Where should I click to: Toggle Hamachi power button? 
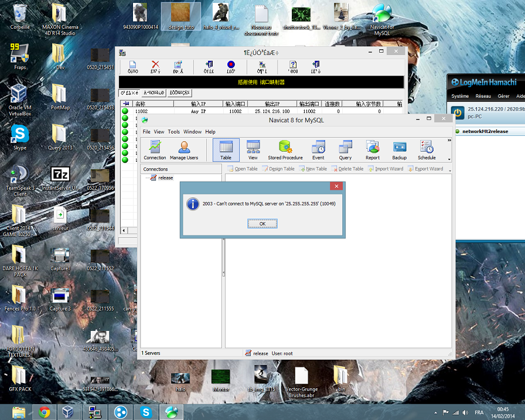pyautogui.click(x=458, y=112)
